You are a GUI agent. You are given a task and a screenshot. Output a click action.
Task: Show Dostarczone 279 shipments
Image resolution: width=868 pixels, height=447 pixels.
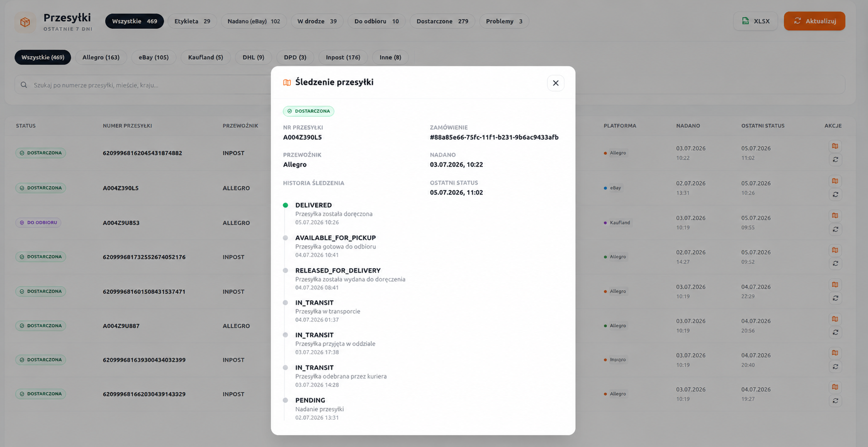(x=442, y=21)
